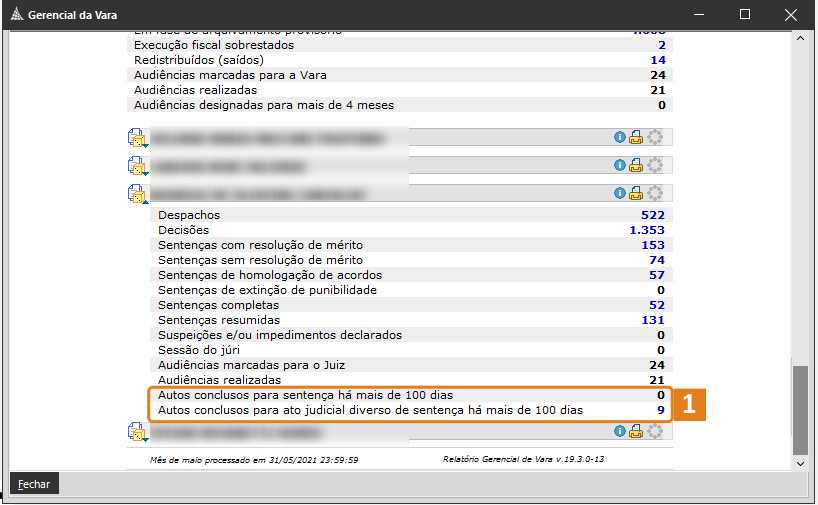Click the info icon on the first judge row
Viewport: 818px width, 505px height.
620,137
